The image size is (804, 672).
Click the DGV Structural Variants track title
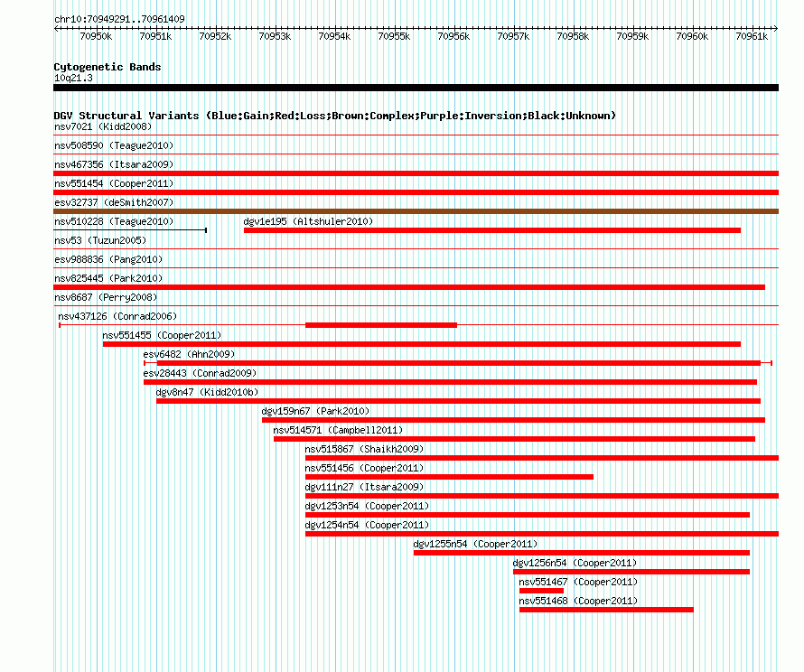coord(335,116)
